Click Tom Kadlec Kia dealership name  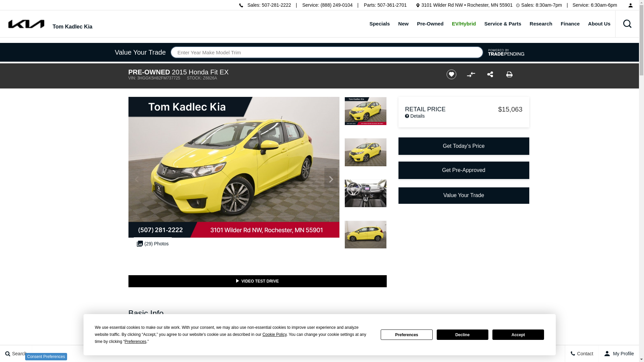72,27
